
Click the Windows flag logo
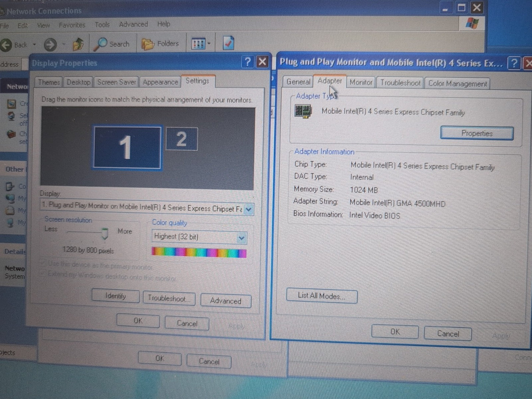coord(472,24)
